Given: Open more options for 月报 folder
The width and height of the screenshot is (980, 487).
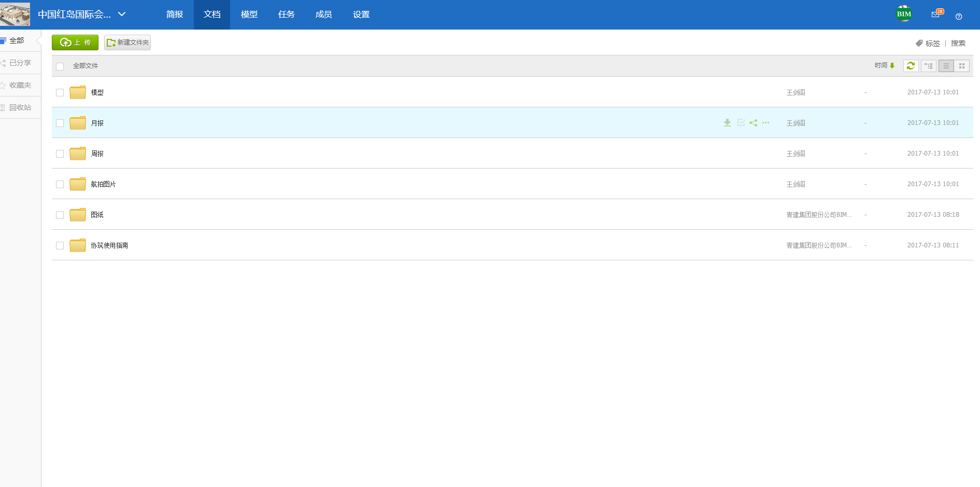Looking at the screenshot, I should tap(765, 123).
